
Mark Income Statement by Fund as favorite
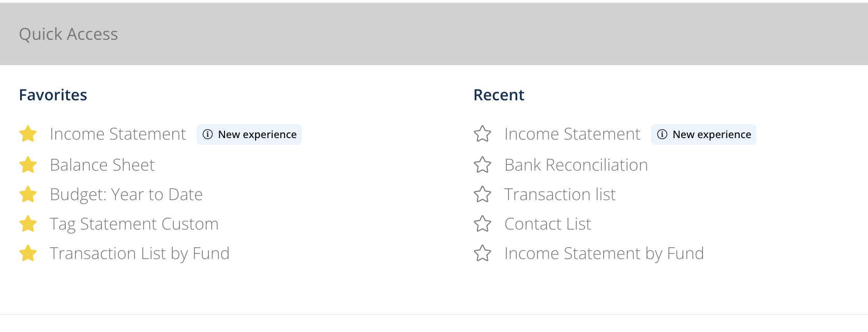(483, 253)
